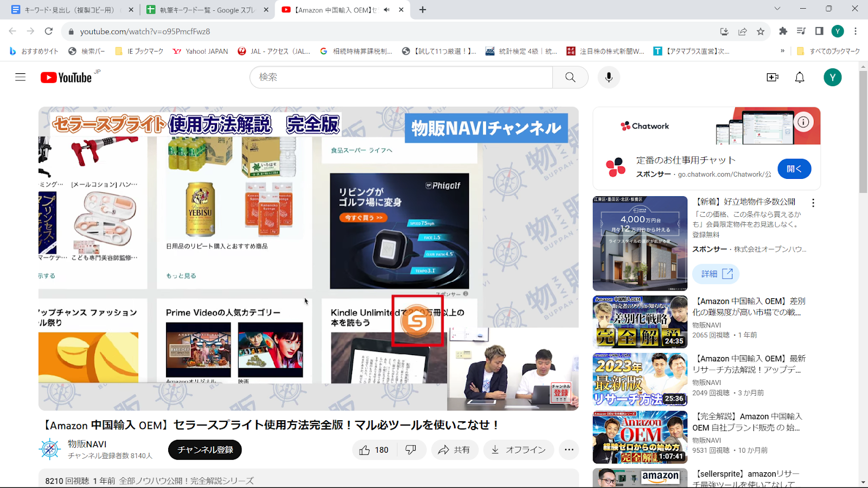The height and width of the screenshot is (488, 868).
Task: Mute the YouTube tab audio icon
Action: (x=387, y=10)
